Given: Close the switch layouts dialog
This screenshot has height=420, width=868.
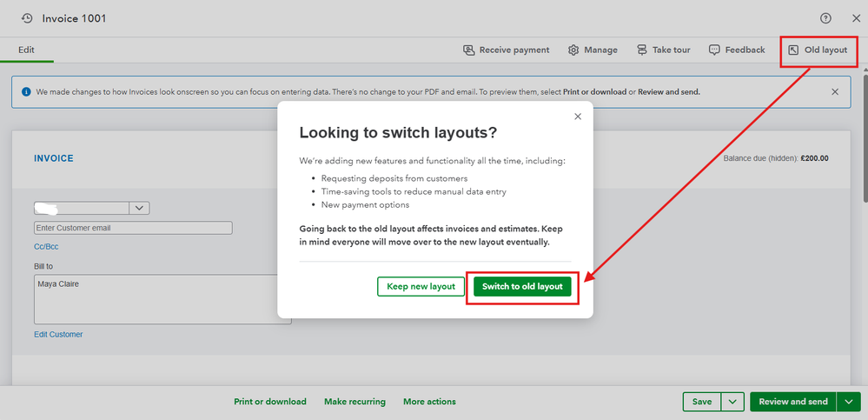Looking at the screenshot, I should pos(578,117).
